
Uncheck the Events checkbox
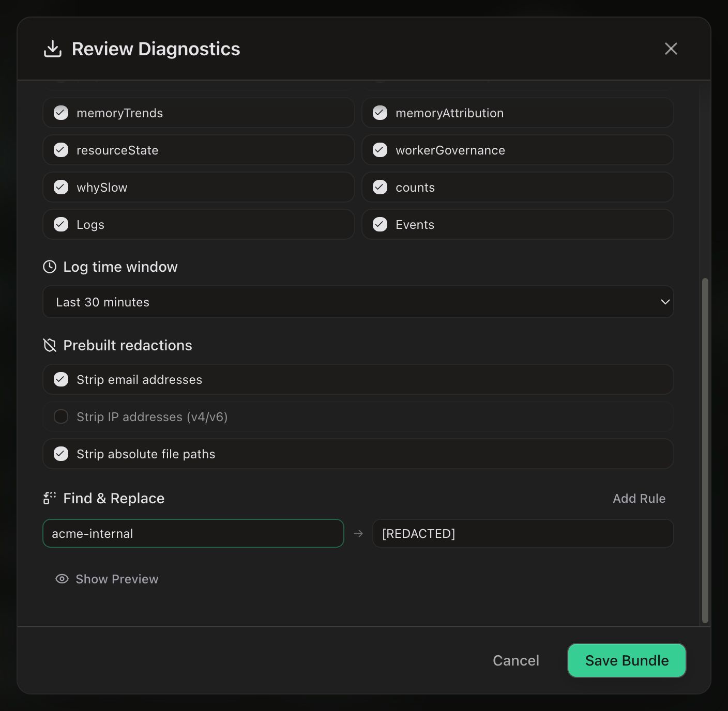pyautogui.click(x=380, y=224)
